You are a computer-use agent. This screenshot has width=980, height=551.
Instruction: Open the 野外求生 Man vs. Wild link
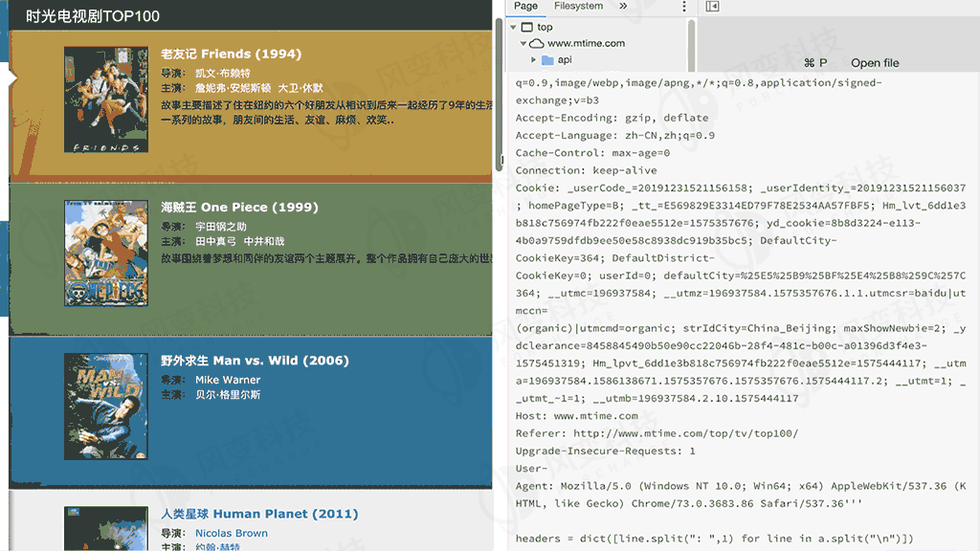(255, 361)
